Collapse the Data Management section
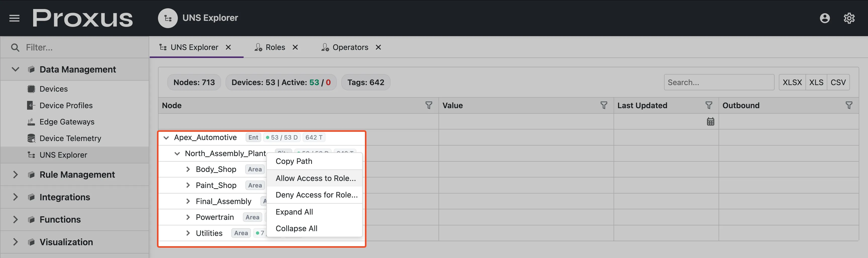 16,69
